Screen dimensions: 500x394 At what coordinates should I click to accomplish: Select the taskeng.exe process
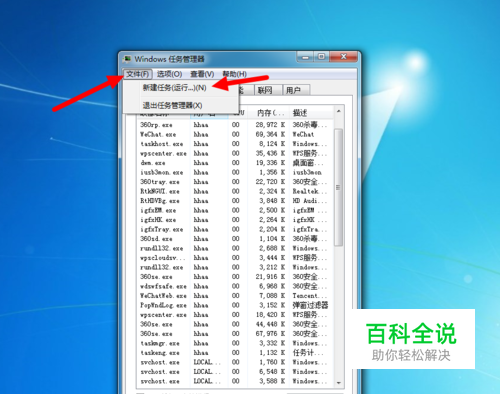160,353
